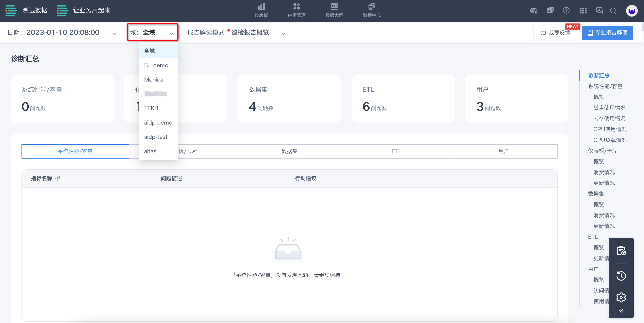Open the help question-mark icon
The width and height of the screenshot is (644, 323).
[x=566, y=11]
